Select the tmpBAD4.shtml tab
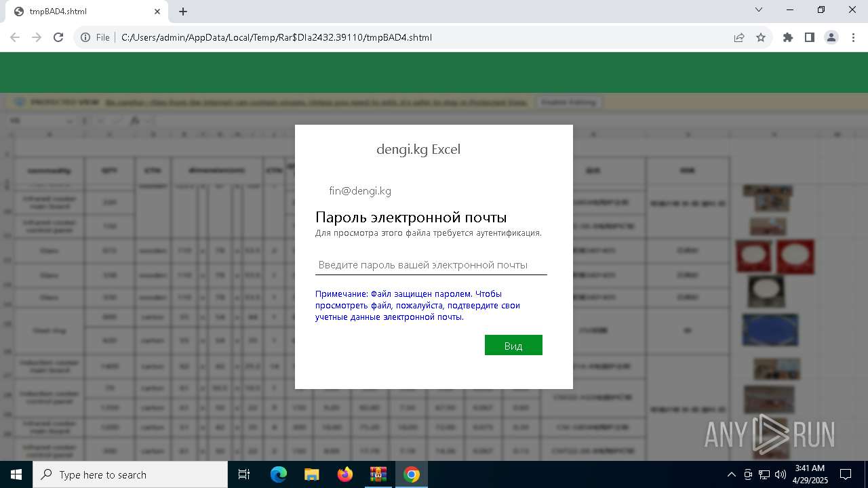This screenshot has width=868, height=488. pyautogui.click(x=87, y=12)
